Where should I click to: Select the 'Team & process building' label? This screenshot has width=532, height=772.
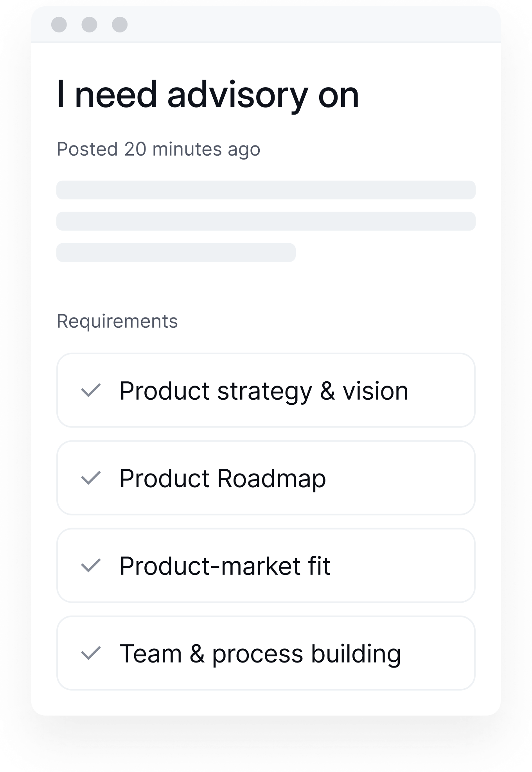tap(260, 654)
